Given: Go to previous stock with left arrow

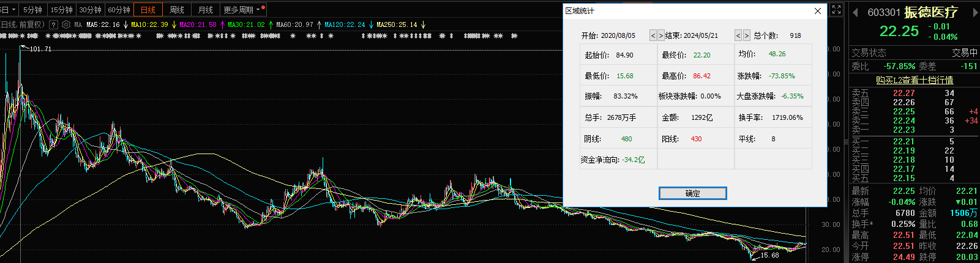Looking at the screenshot, I should click(x=855, y=13).
